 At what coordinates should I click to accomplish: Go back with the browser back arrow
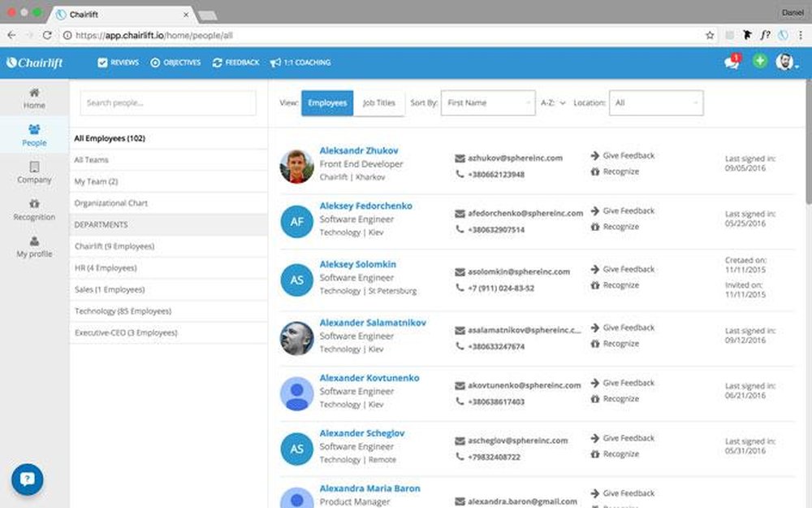pos(11,35)
